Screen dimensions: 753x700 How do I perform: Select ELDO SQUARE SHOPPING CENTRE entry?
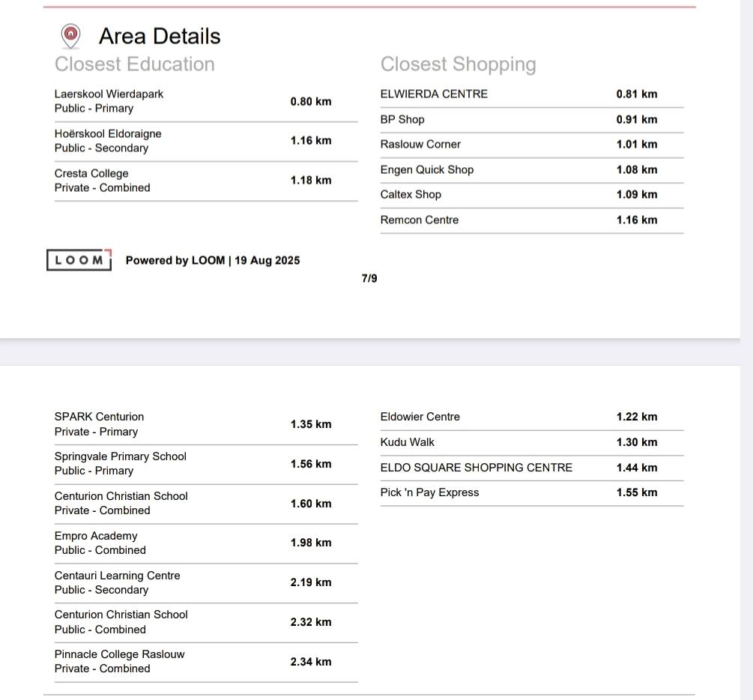point(532,468)
